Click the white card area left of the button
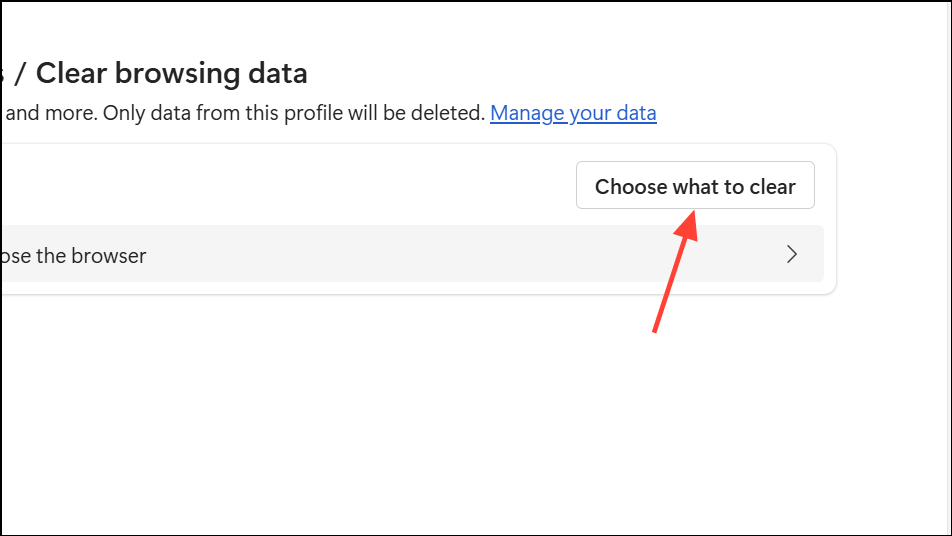 tap(300, 186)
